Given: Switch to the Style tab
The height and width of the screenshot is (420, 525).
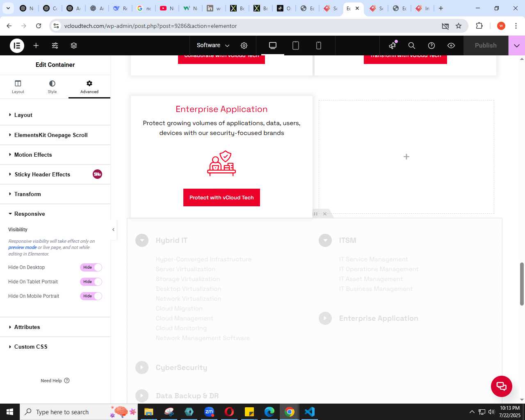Looking at the screenshot, I should click(x=52, y=87).
